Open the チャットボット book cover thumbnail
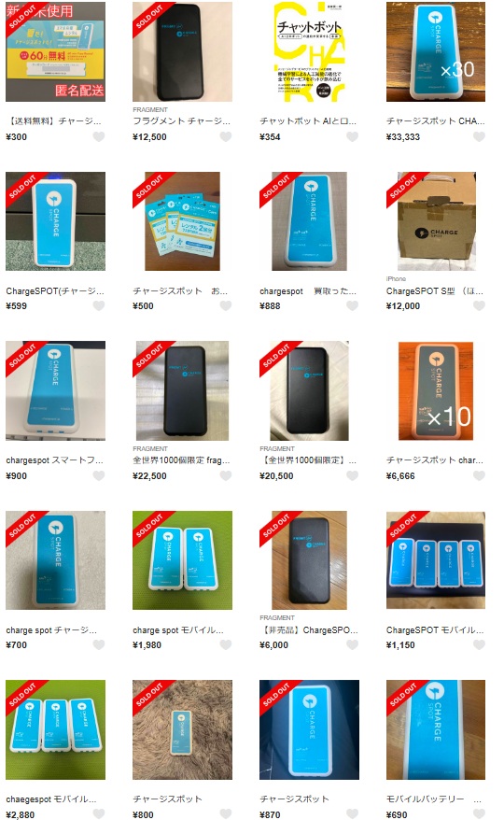This screenshot has width=504, height=820. (x=309, y=51)
